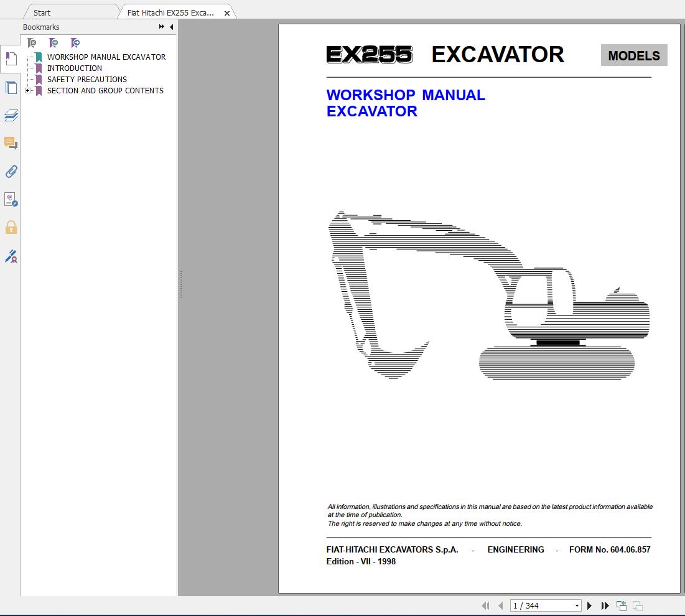Click the ENGINEERING text in footer

pyautogui.click(x=516, y=549)
